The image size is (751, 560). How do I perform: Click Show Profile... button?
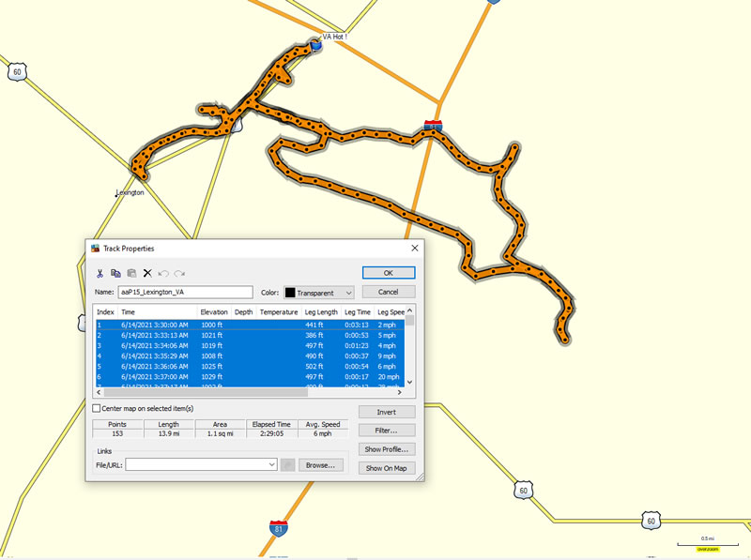pyautogui.click(x=387, y=449)
